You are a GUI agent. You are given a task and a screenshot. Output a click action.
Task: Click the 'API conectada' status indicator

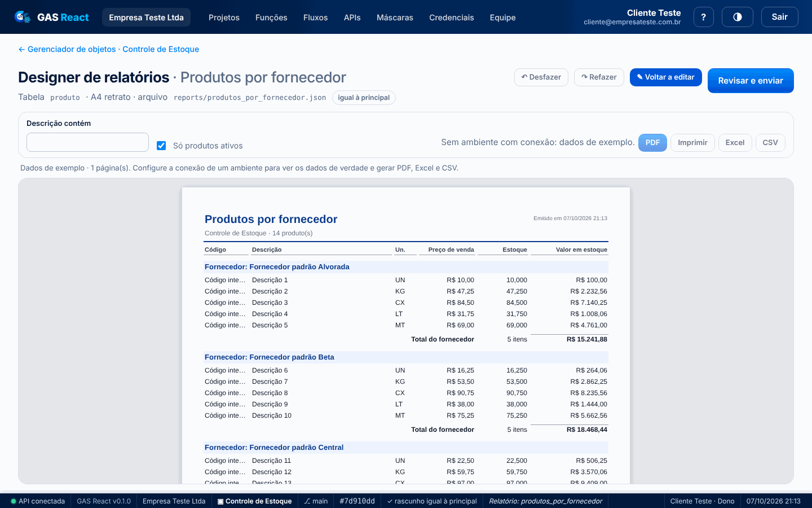pyautogui.click(x=38, y=501)
